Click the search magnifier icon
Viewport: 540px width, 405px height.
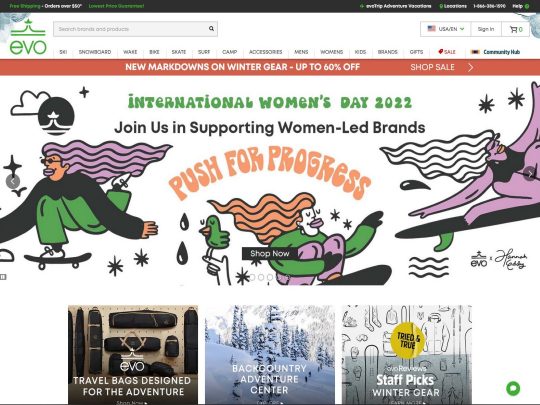click(211, 29)
